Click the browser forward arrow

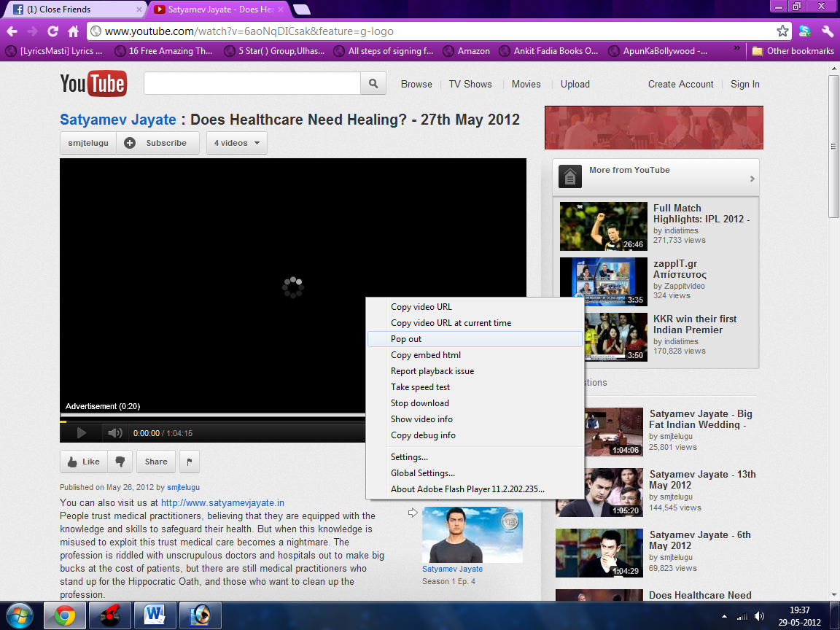(32, 31)
